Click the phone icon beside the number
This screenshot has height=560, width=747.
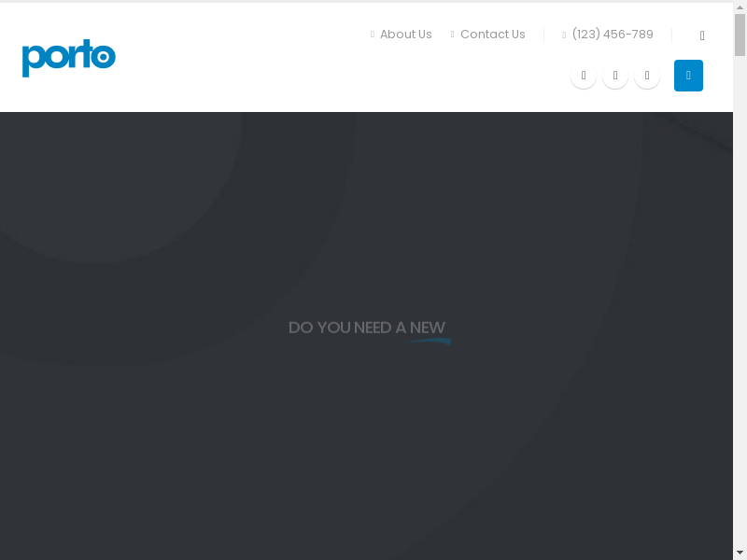tap(564, 35)
